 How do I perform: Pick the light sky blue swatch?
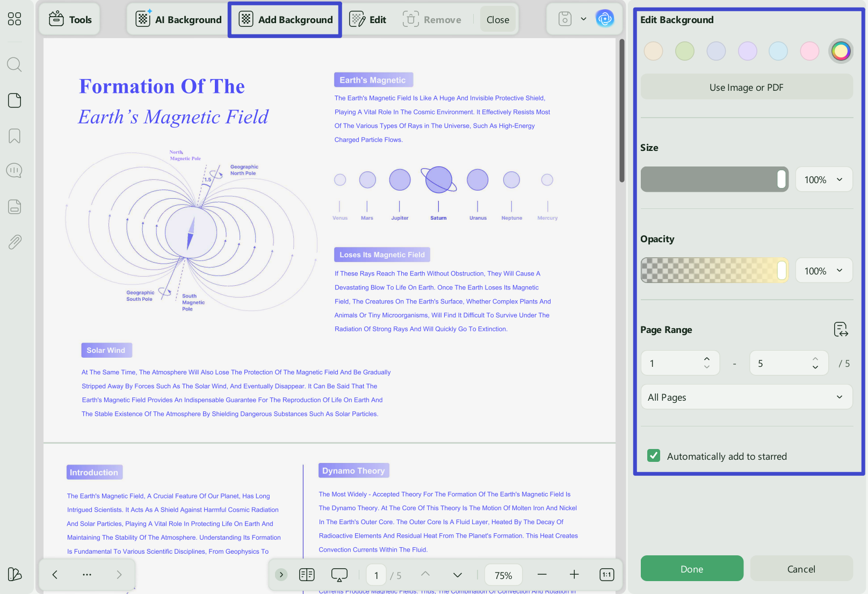pos(778,51)
